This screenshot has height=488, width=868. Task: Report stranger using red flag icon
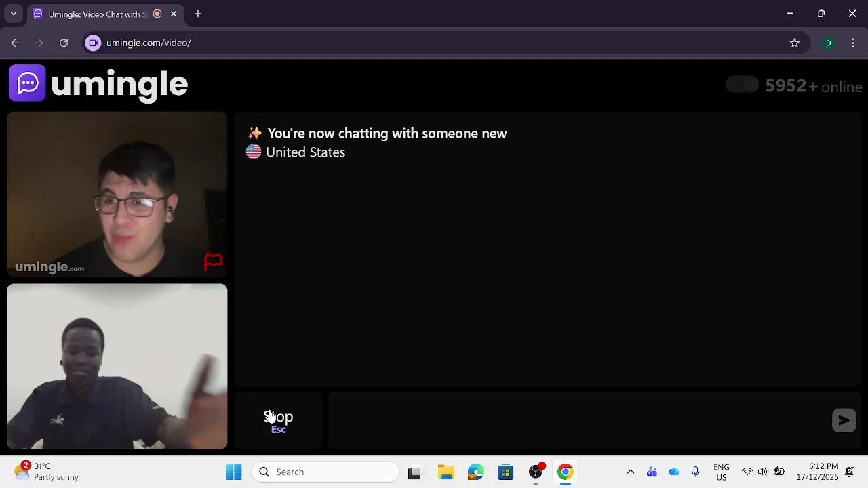213,262
